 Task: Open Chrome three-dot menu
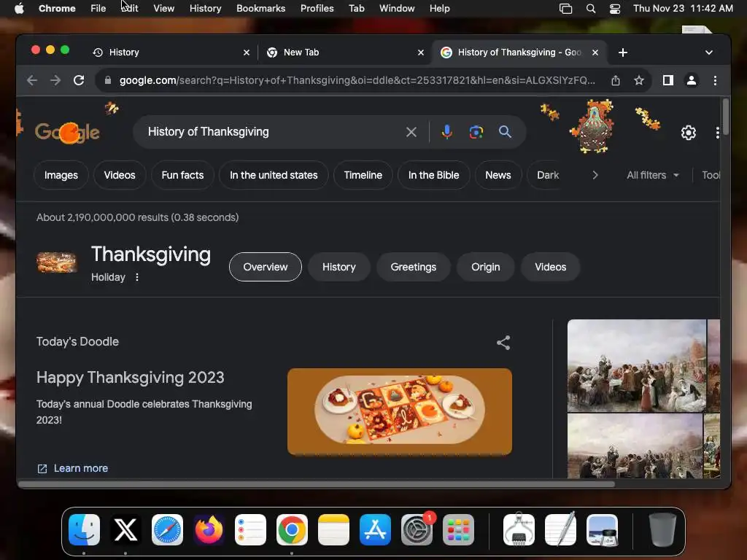coord(715,80)
